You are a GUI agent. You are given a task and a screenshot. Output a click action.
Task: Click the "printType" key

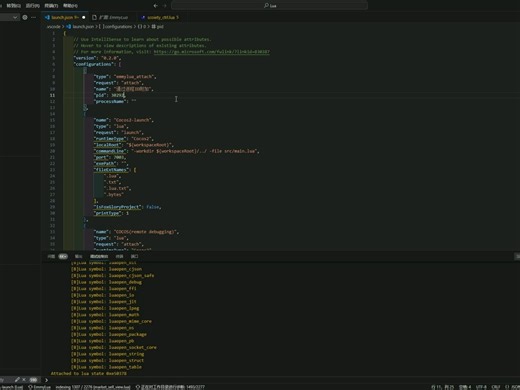click(107, 213)
